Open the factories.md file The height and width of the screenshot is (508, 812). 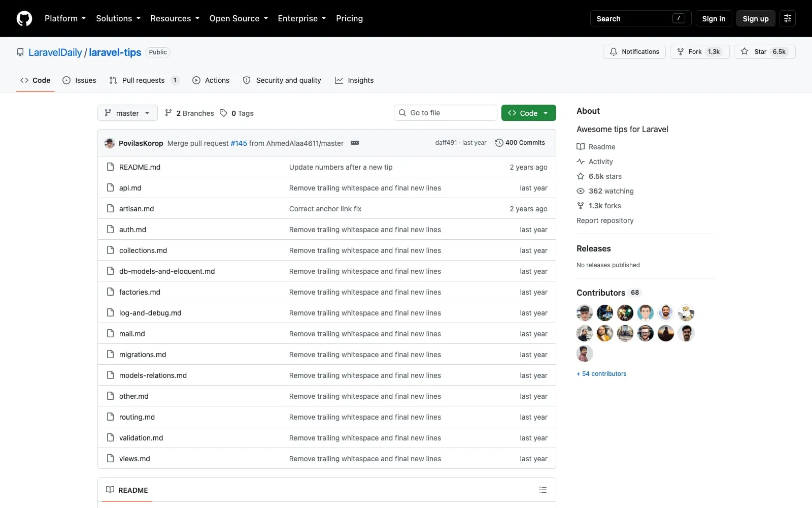point(140,292)
